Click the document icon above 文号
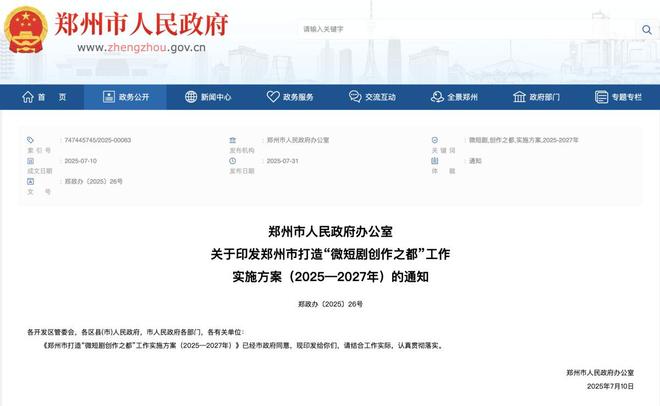The image size is (660, 406). click(30, 181)
